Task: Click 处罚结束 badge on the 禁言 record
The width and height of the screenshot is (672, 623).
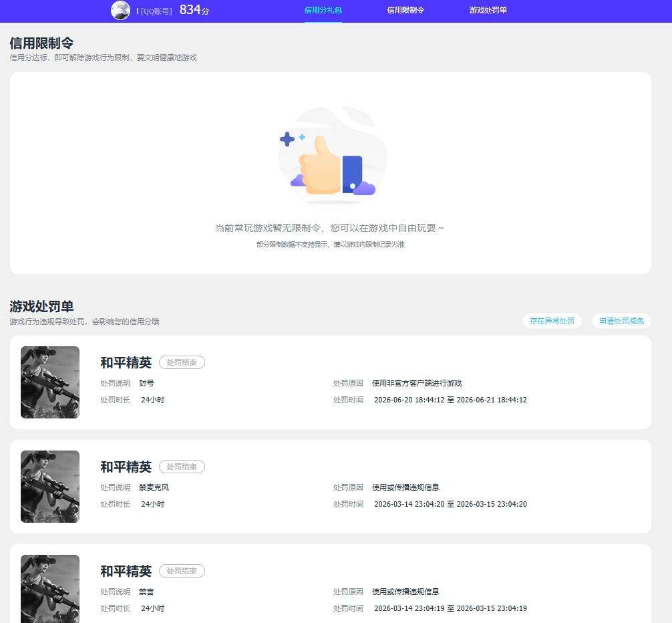Action: pyautogui.click(x=182, y=571)
